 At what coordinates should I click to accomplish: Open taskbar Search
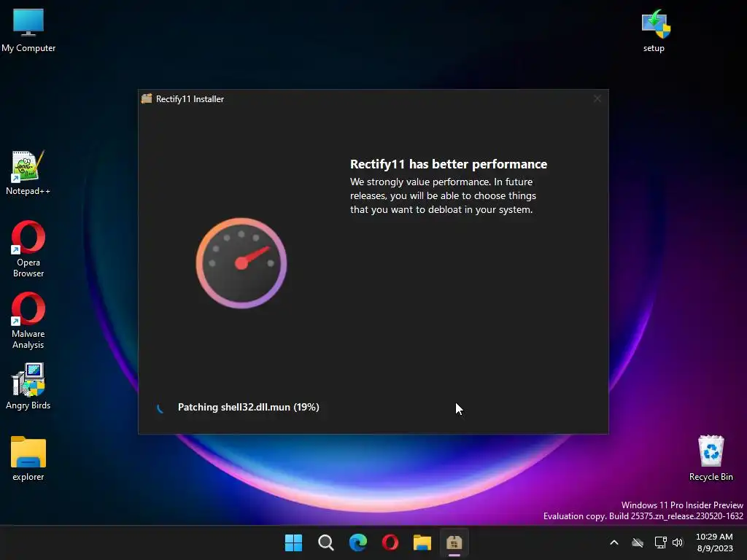pyautogui.click(x=326, y=542)
